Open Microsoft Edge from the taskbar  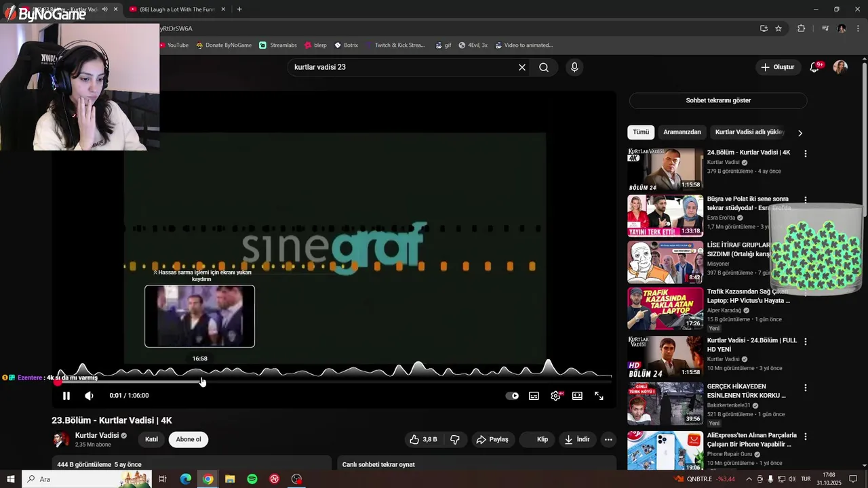pyautogui.click(x=186, y=479)
